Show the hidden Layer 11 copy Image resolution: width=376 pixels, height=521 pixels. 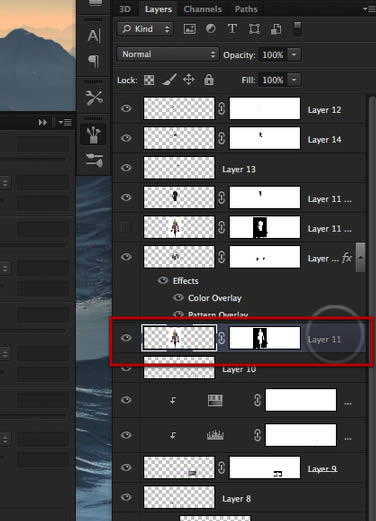coord(126,228)
